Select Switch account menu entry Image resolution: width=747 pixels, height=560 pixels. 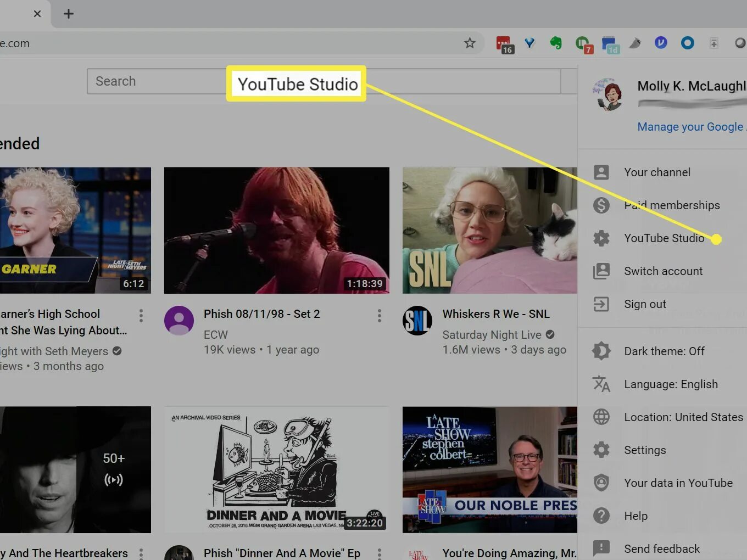tap(662, 271)
